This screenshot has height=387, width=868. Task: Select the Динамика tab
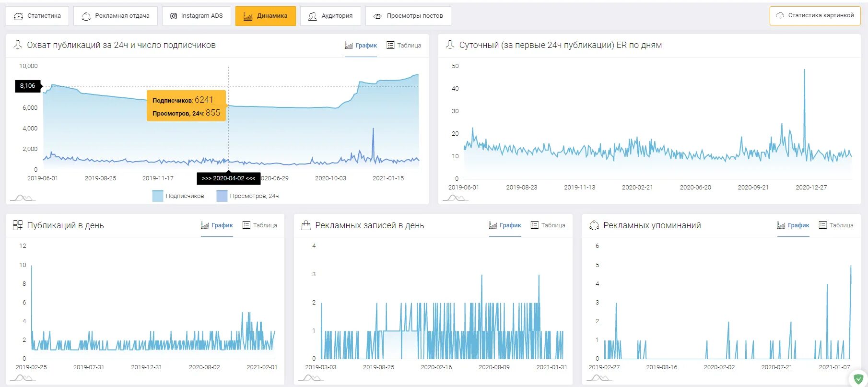pyautogui.click(x=265, y=16)
